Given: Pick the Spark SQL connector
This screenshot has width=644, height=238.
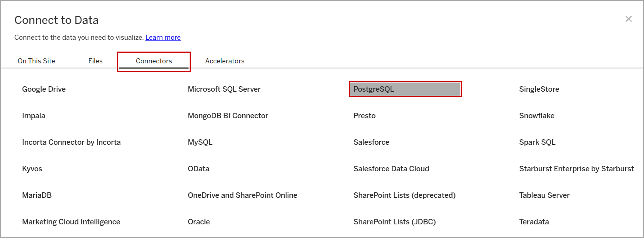Looking at the screenshot, I should tap(537, 142).
